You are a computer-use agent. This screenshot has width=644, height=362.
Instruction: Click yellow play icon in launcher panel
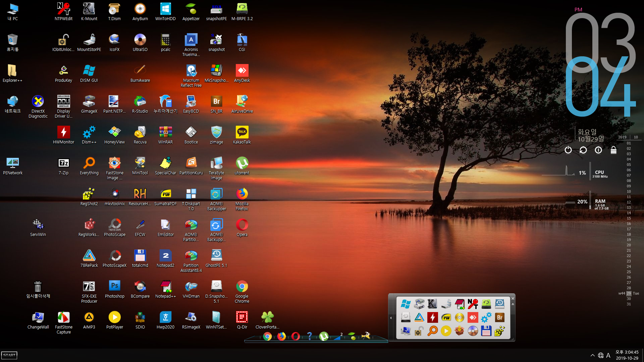tap(446, 331)
